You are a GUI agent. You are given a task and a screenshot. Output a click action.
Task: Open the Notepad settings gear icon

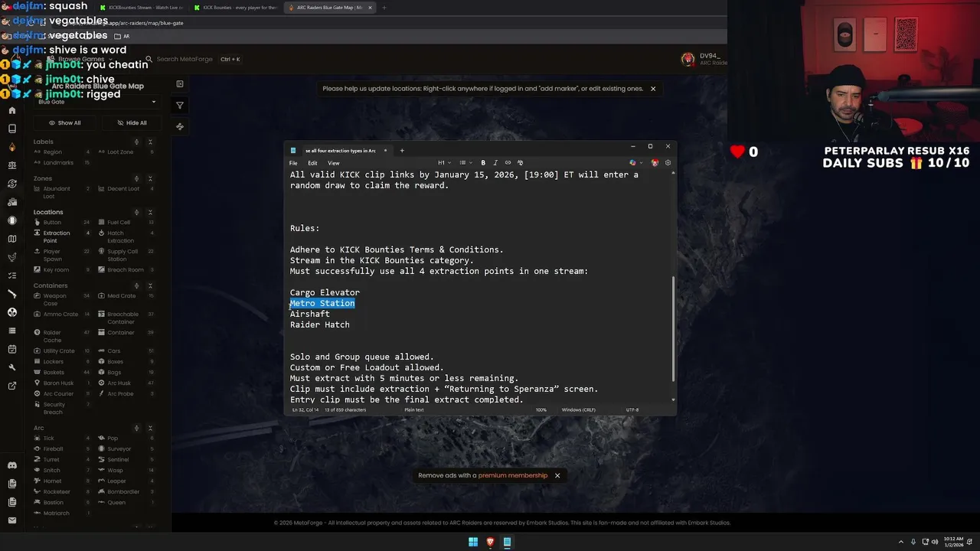[668, 163]
